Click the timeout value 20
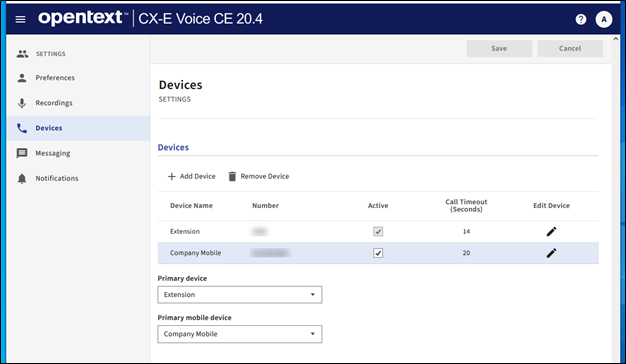 (x=466, y=253)
